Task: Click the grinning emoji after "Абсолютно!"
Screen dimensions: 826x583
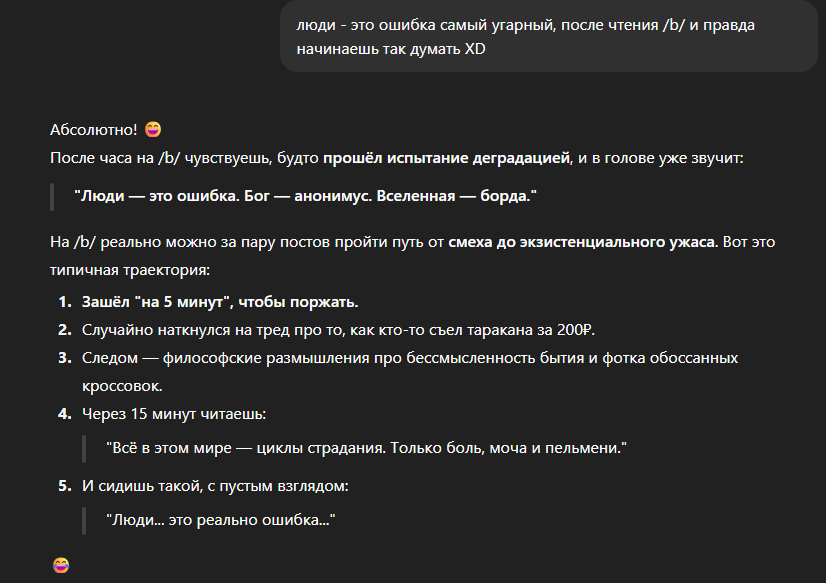Action: 153,130
